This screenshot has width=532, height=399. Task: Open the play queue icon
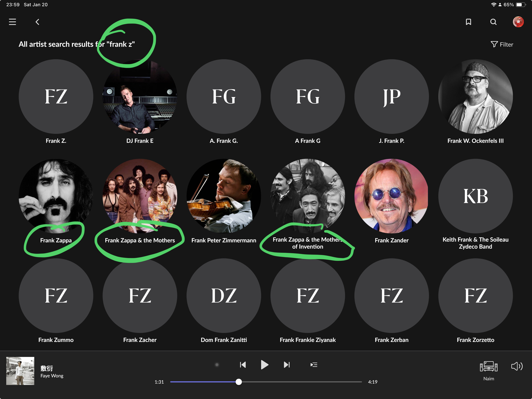(314, 365)
